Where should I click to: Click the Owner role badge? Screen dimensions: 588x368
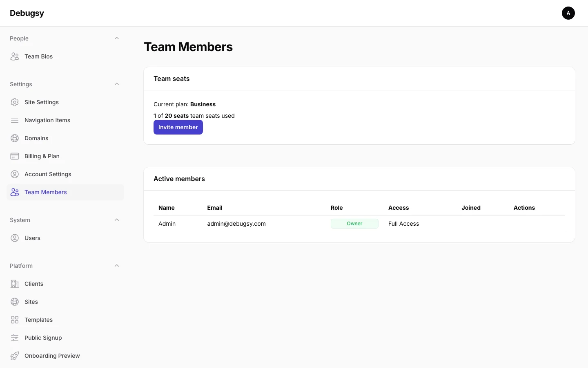[354, 224]
